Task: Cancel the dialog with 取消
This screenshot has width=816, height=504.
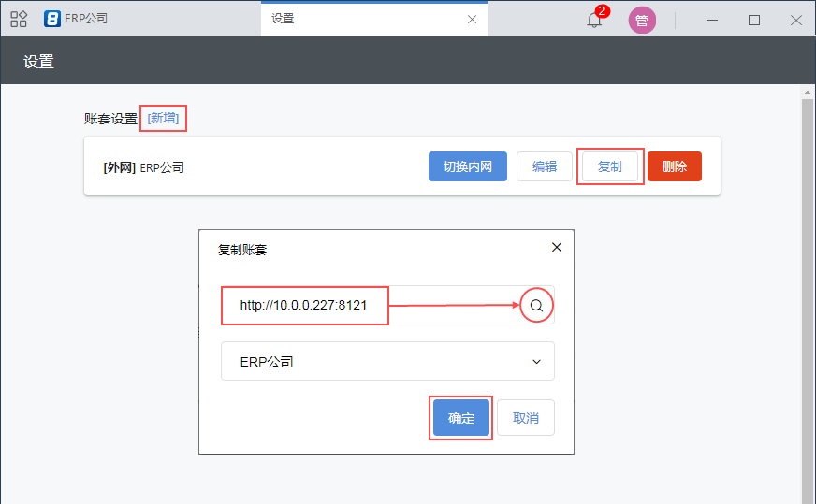Action: click(526, 418)
